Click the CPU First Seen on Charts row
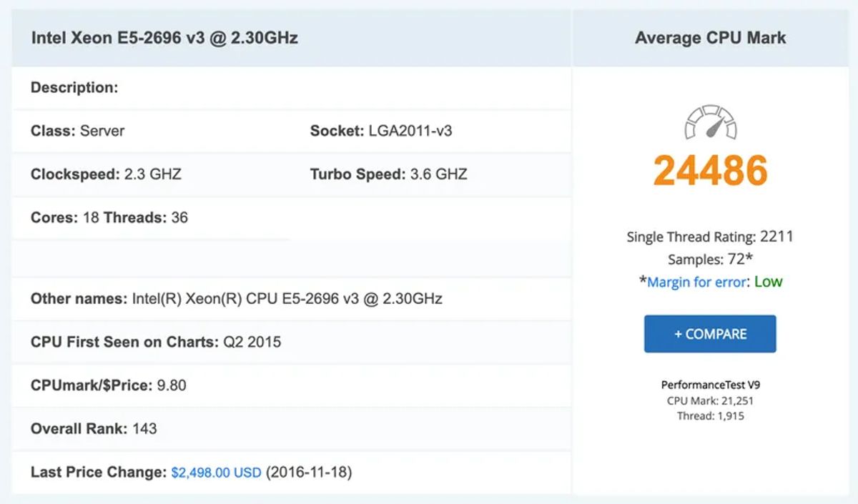Image resolution: width=858 pixels, height=504 pixels. click(156, 342)
